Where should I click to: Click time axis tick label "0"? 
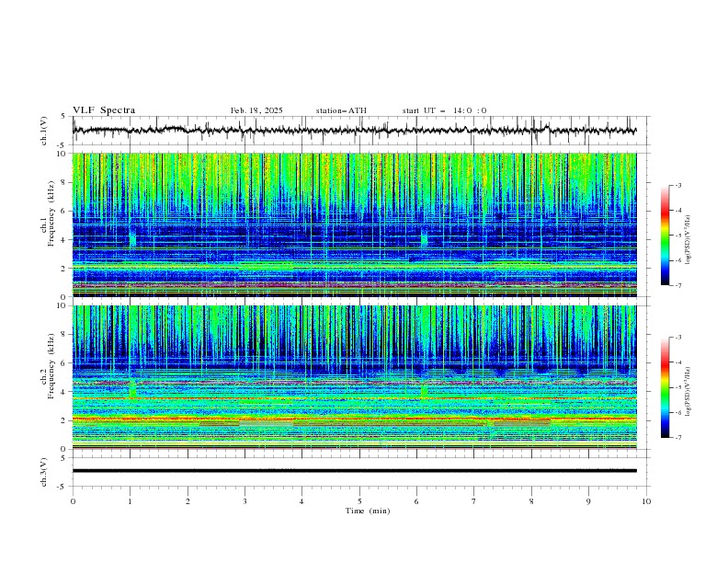tap(73, 501)
